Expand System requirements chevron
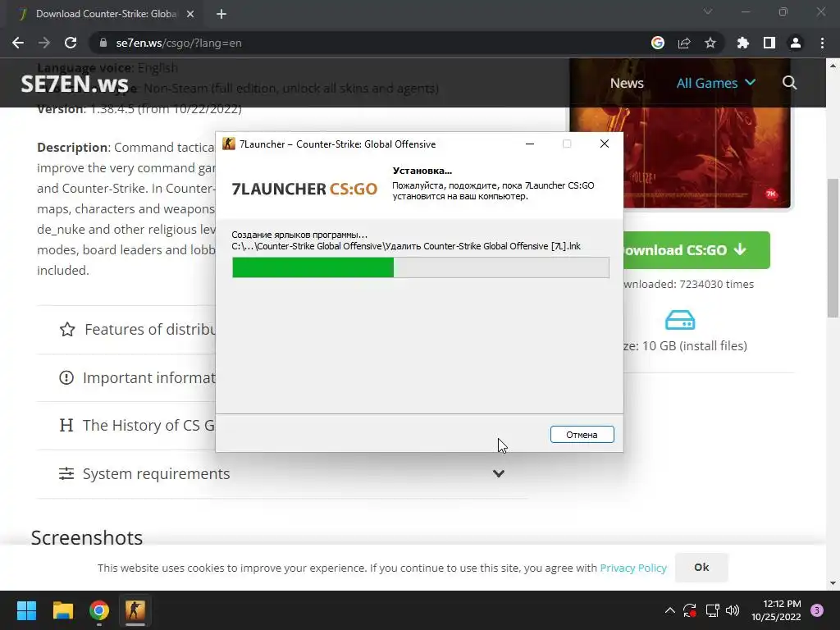 [x=499, y=473]
